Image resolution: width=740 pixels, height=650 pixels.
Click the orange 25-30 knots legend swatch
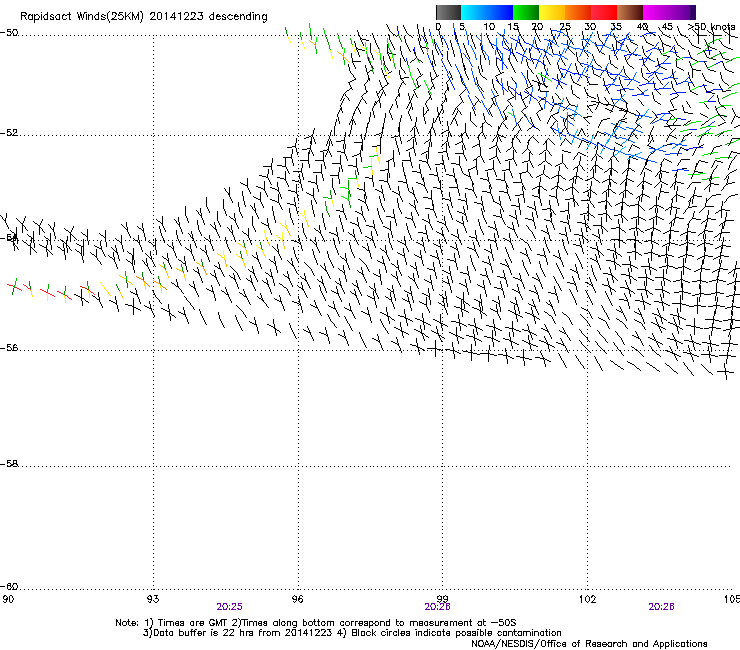point(578,12)
